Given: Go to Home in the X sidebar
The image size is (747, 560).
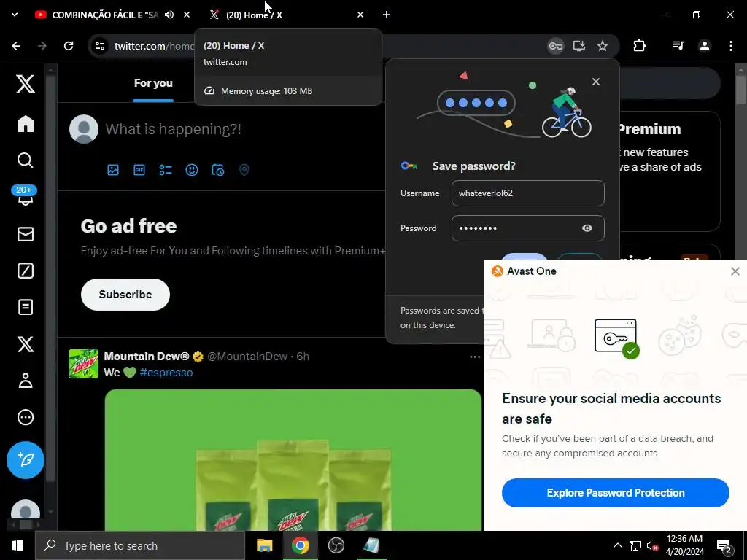Looking at the screenshot, I should [x=26, y=124].
